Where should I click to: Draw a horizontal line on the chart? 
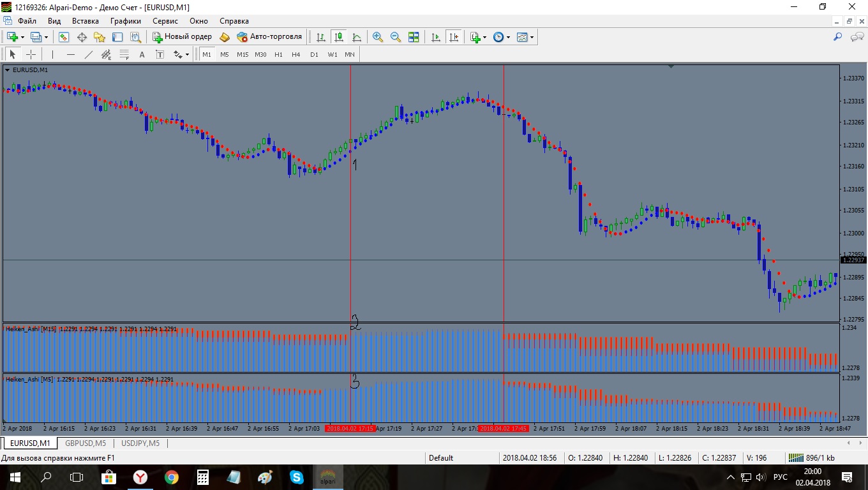point(71,54)
